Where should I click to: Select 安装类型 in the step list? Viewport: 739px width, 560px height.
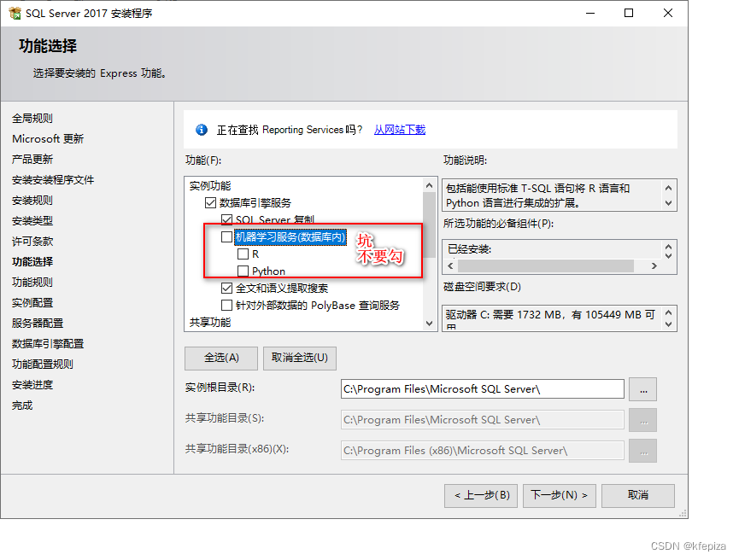coord(32,221)
